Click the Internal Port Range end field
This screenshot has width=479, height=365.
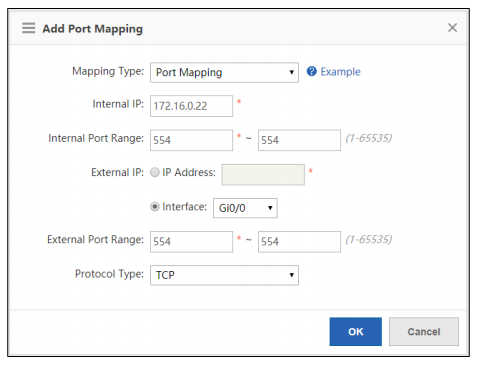299,140
